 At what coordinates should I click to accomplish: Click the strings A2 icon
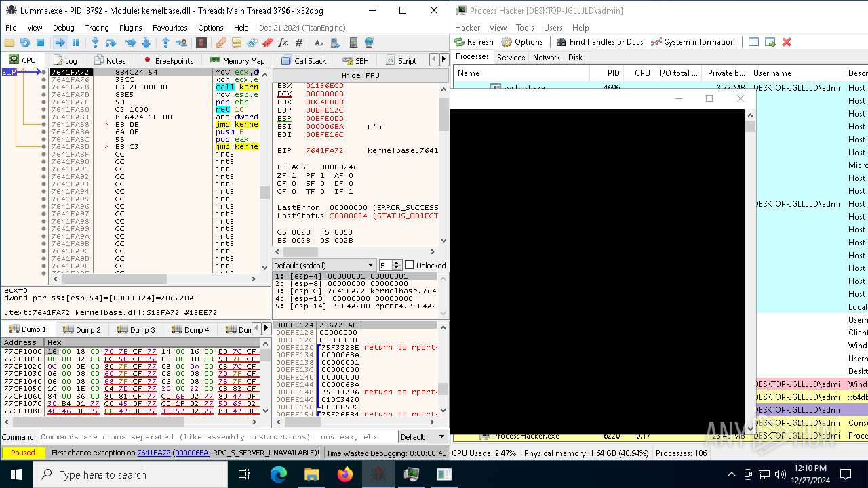point(319,43)
